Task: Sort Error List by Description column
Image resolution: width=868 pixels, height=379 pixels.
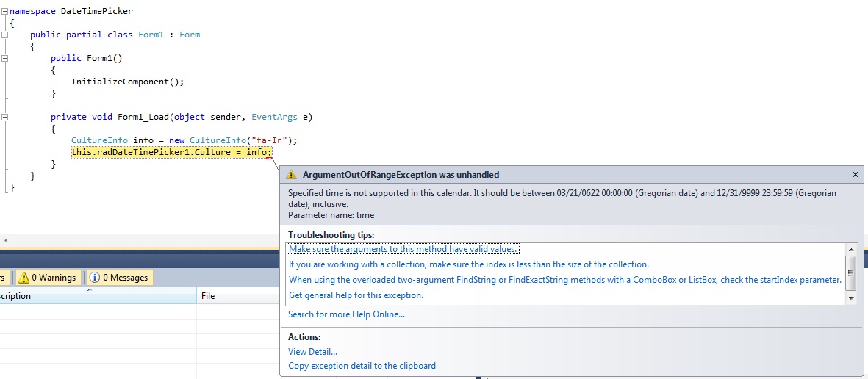Action: pos(98,296)
